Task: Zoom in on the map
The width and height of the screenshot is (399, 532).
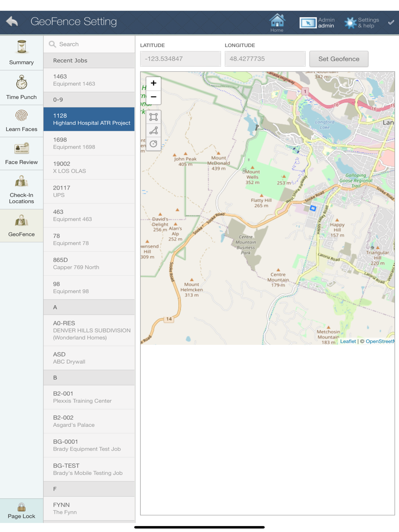Action: tap(154, 83)
